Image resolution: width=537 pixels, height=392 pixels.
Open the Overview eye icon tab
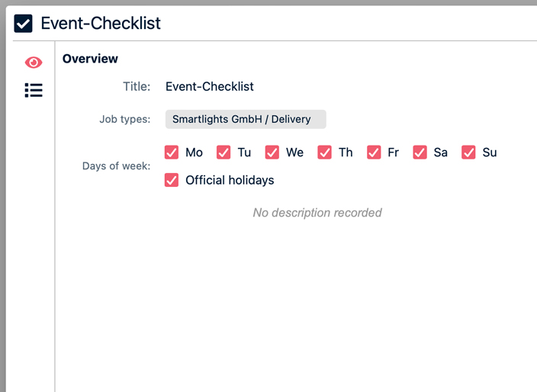(x=34, y=63)
